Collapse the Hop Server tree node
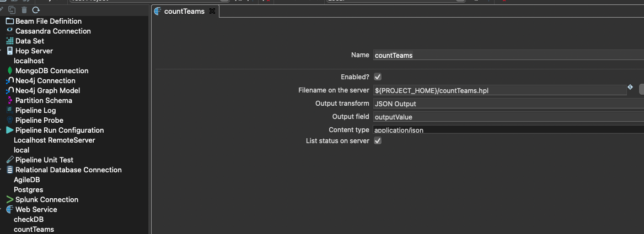644x234 pixels. [x=2, y=51]
